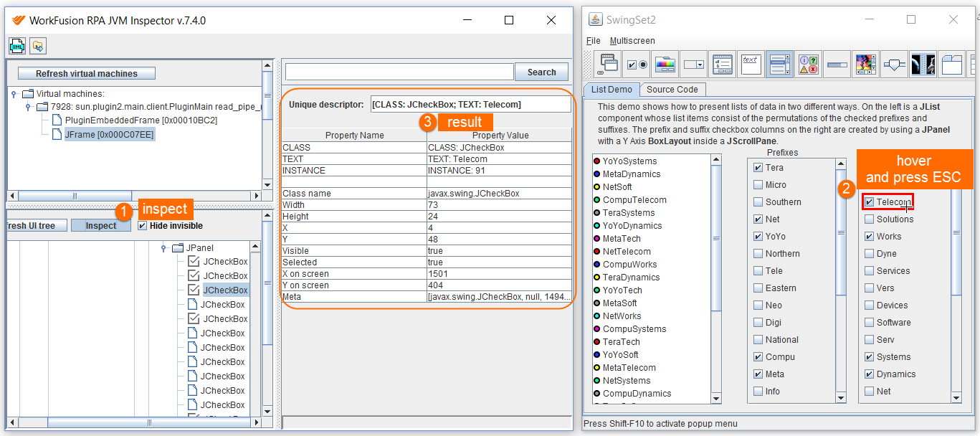
Task: Open the Slider demo icon in SwingSet2 toolbar
Action: (895, 65)
